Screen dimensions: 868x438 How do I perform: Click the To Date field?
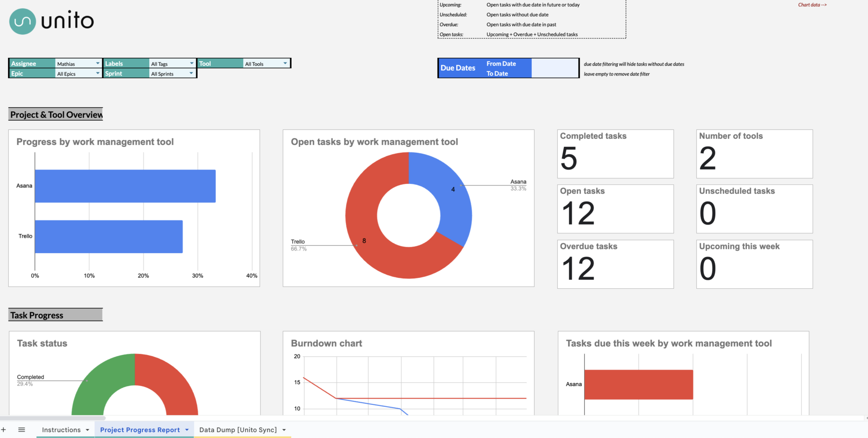point(554,73)
